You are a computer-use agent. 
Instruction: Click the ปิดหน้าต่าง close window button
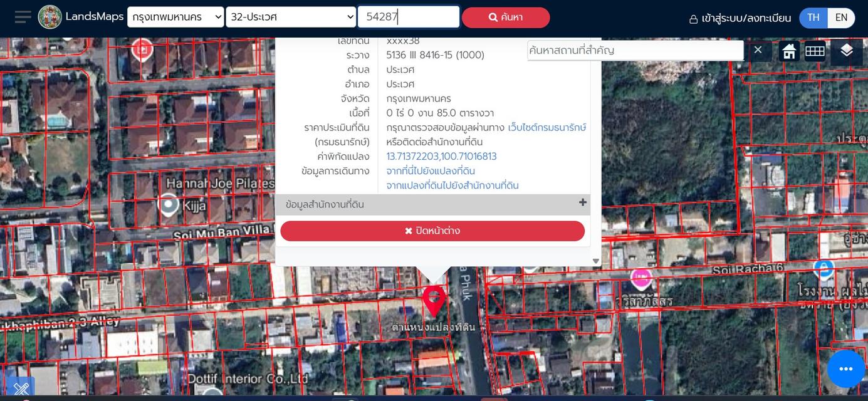[x=432, y=231]
